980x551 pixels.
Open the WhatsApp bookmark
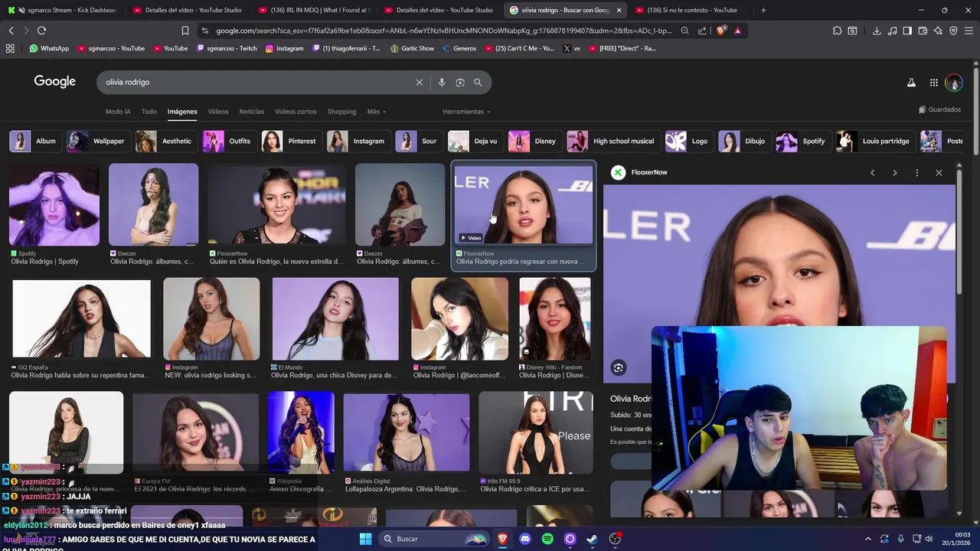(49, 48)
